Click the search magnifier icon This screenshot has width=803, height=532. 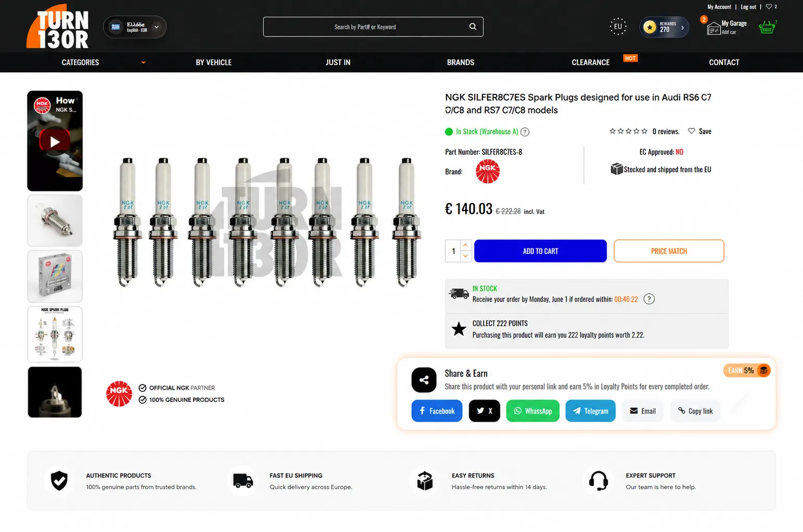pos(473,27)
